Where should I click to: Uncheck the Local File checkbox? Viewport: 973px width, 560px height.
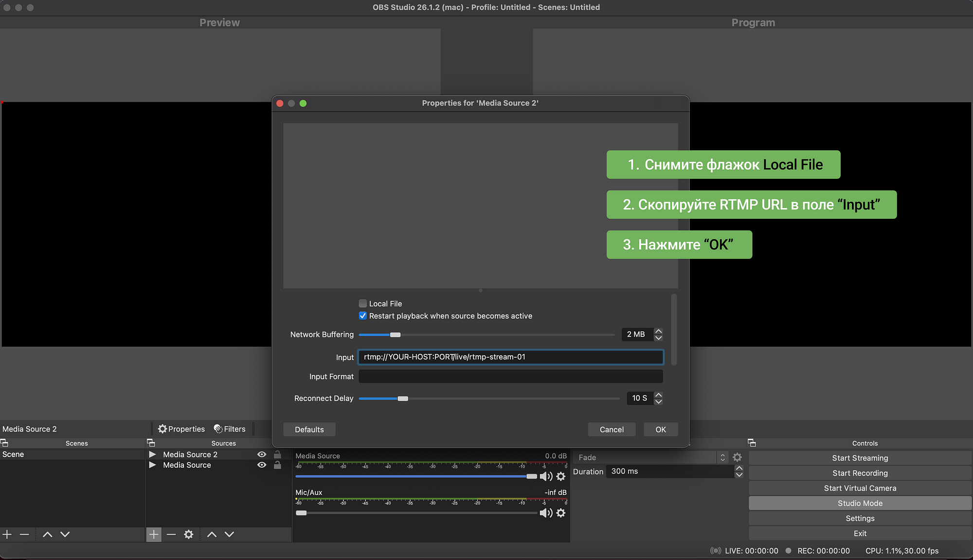(x=362, y=303)
